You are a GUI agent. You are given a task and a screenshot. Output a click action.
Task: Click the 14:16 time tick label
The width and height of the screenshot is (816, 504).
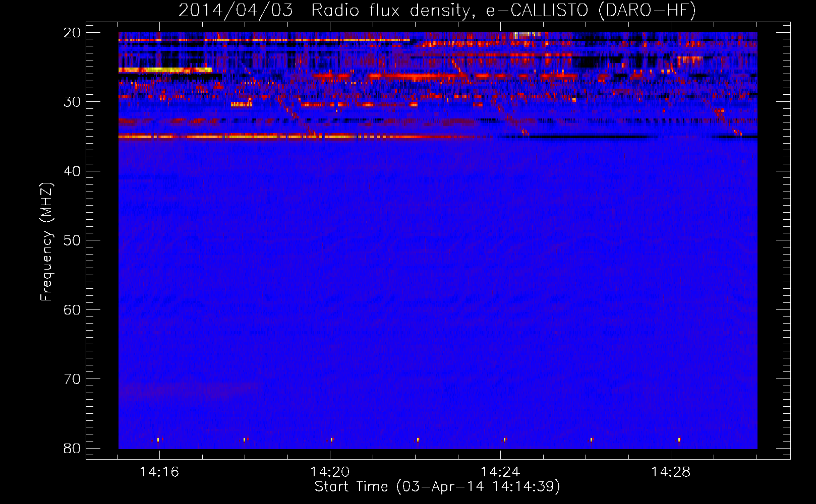point(159,472)
